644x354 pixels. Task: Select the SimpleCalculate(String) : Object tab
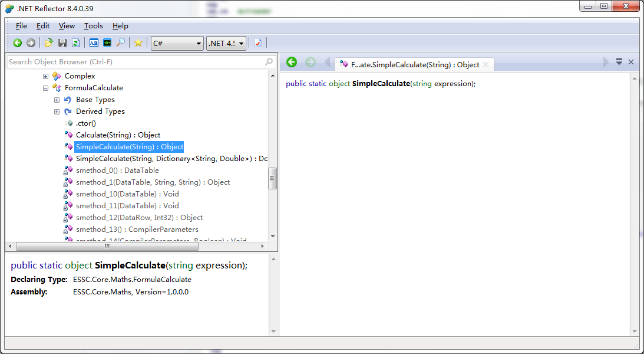tap(414, 64)
